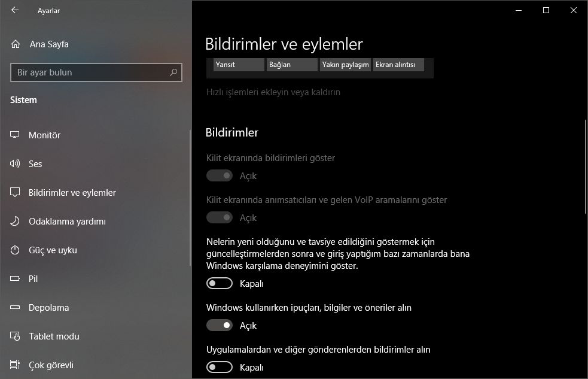Click the Pil battery icon
Image resolution: width=588 pixels, height=379 pixels.
click(14, 279)
